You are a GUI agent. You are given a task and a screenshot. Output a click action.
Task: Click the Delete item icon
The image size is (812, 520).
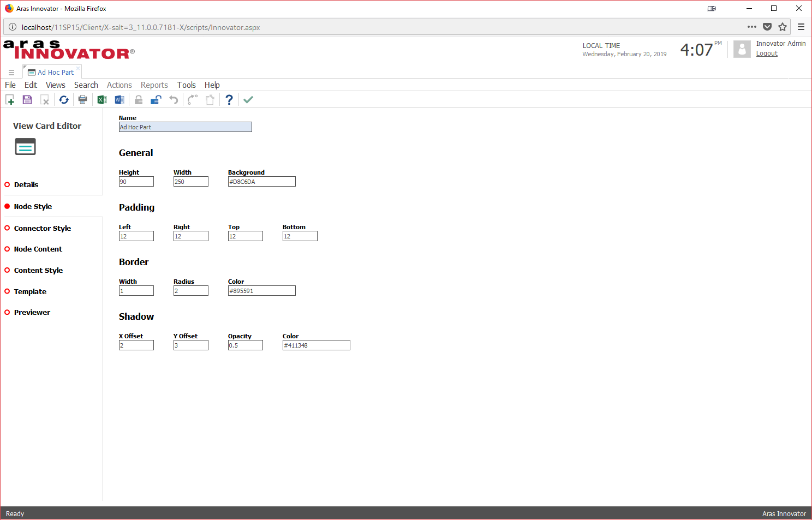pos(45,100)
